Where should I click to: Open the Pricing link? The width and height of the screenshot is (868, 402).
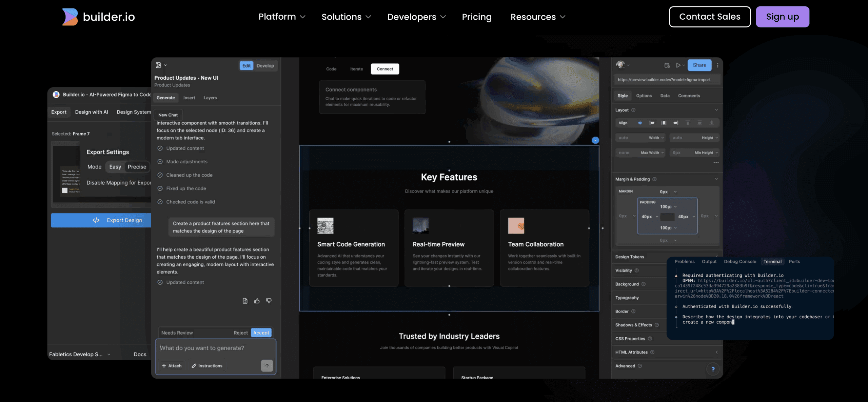(x=477, y=17)
